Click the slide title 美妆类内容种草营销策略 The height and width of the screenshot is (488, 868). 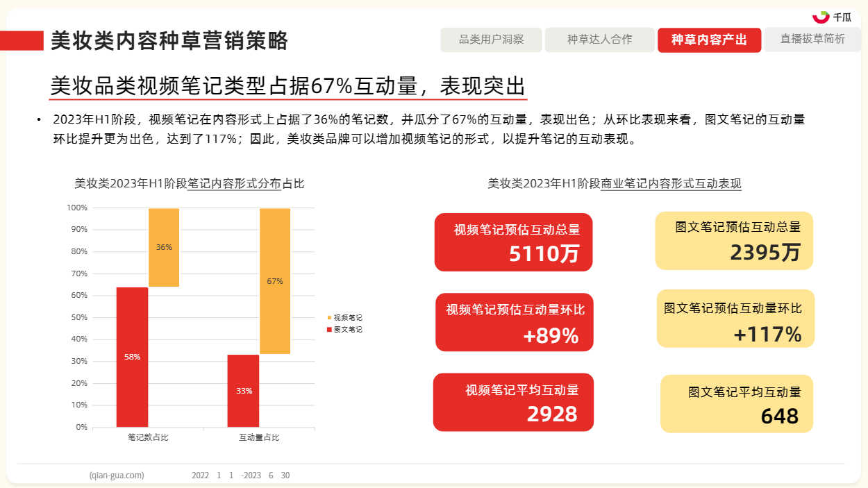pos(169,41)
